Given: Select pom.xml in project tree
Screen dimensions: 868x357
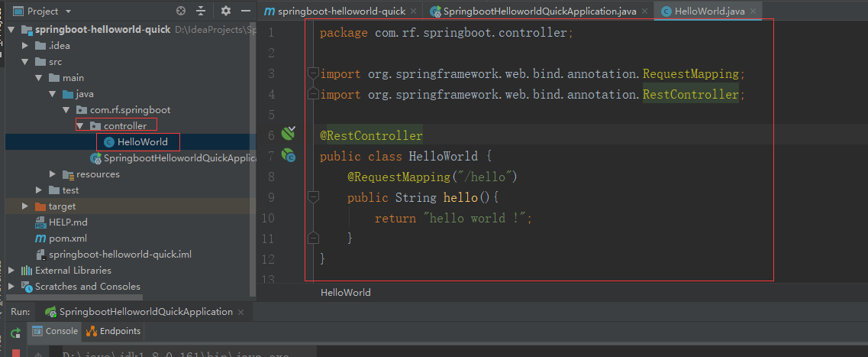Looking at the screenshot, I should pyautogui.click(x=67, y=239).
